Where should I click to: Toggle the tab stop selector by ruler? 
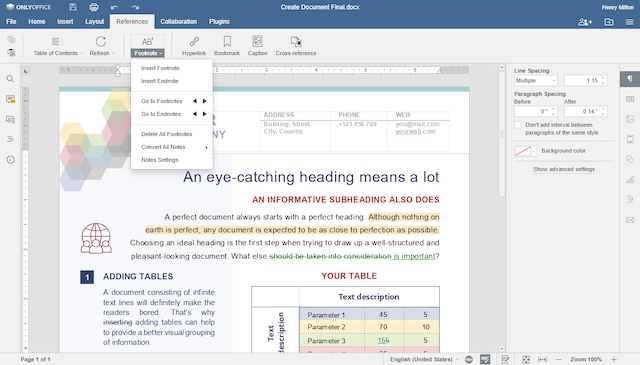26,71
